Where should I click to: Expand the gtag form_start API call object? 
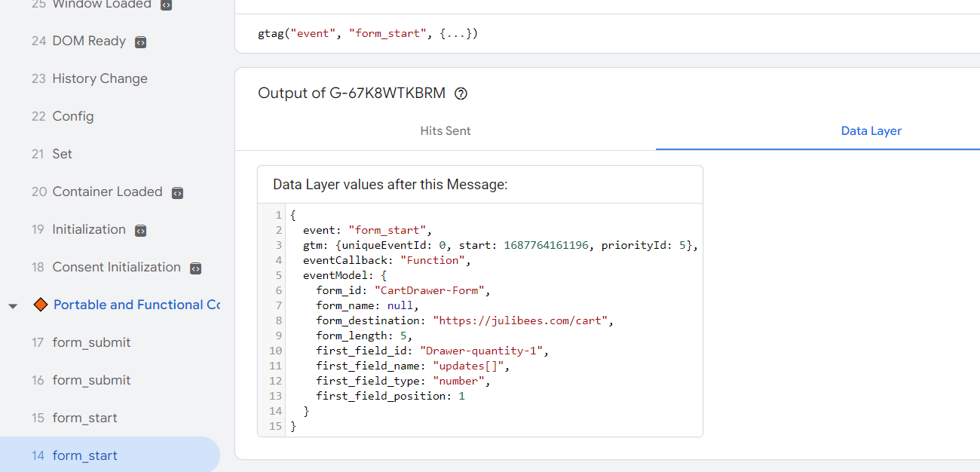456,34
